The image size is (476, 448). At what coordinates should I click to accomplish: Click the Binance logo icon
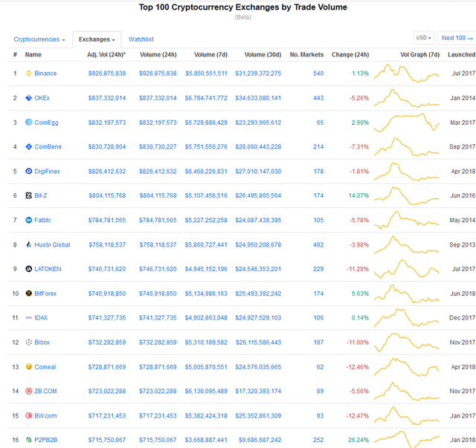(28, 73)
